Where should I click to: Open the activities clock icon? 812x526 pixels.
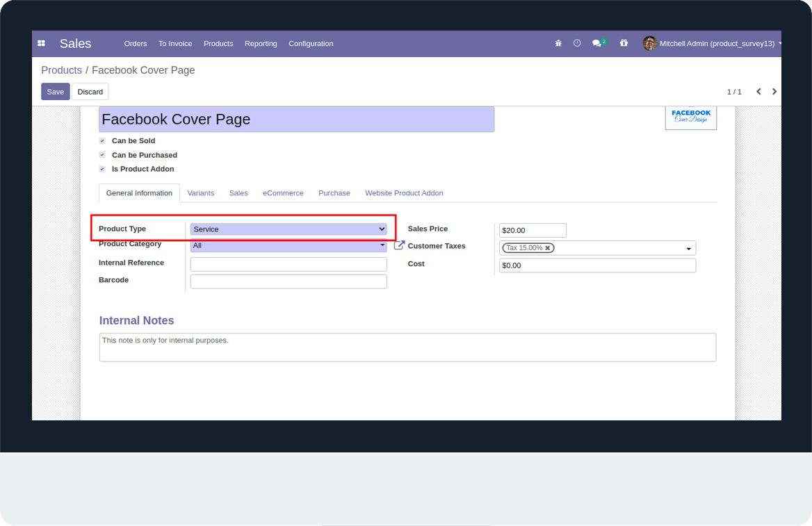click(x=577, y=44)
